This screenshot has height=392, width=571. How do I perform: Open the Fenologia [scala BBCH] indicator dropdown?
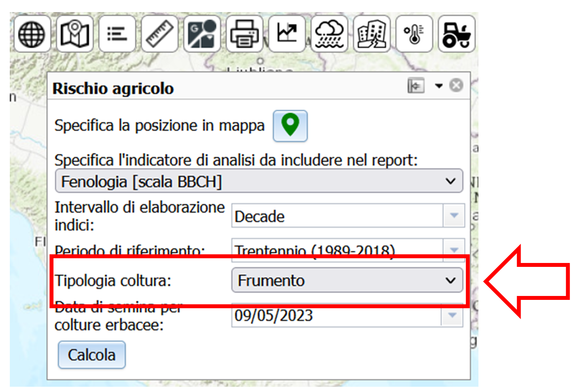click(x=259, y=181)
